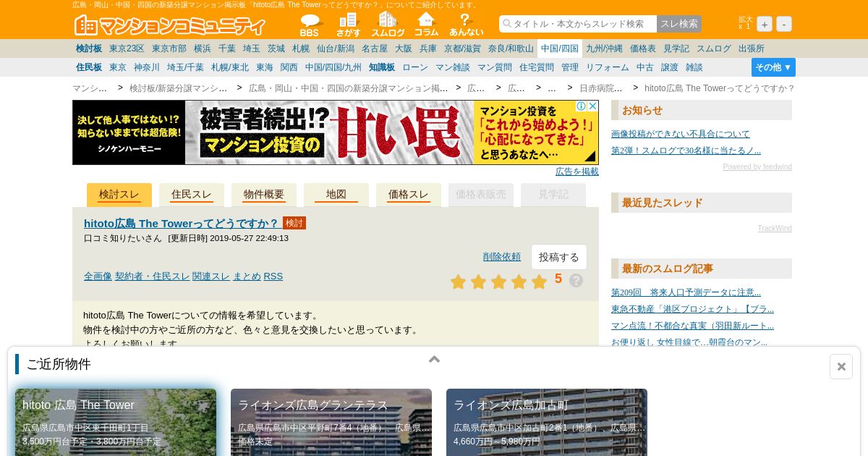Open ライオンズ広島グランテラス property card
Screen dimensions: 868x456
[x=331, y=422]
